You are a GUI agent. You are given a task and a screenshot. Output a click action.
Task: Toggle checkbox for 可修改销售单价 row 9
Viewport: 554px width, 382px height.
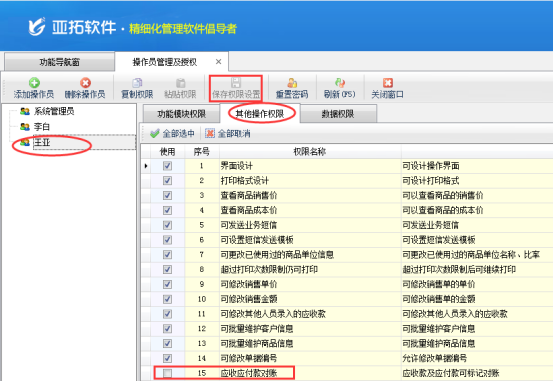167,284
